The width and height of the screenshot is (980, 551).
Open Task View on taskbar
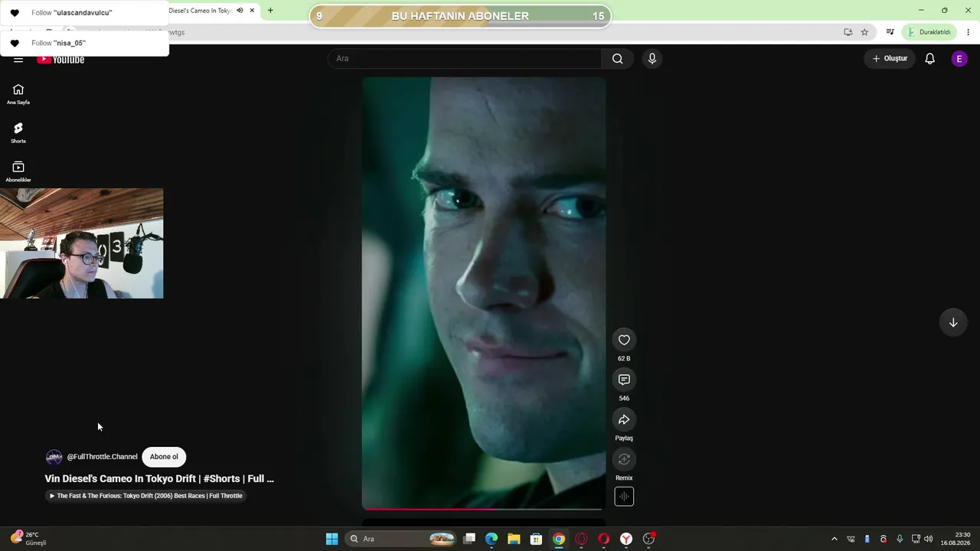coord(469,539)
